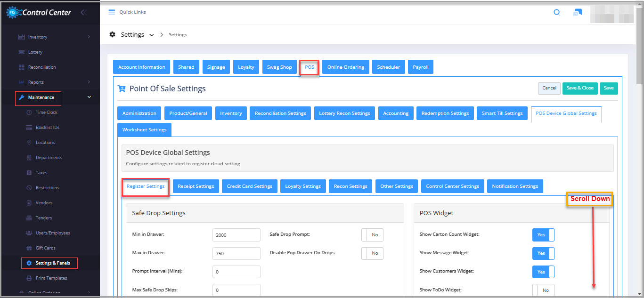The width and height of the screenshot is (644, 298).
Task: Open the Online Ordering tab
Action: click(345, 67)
